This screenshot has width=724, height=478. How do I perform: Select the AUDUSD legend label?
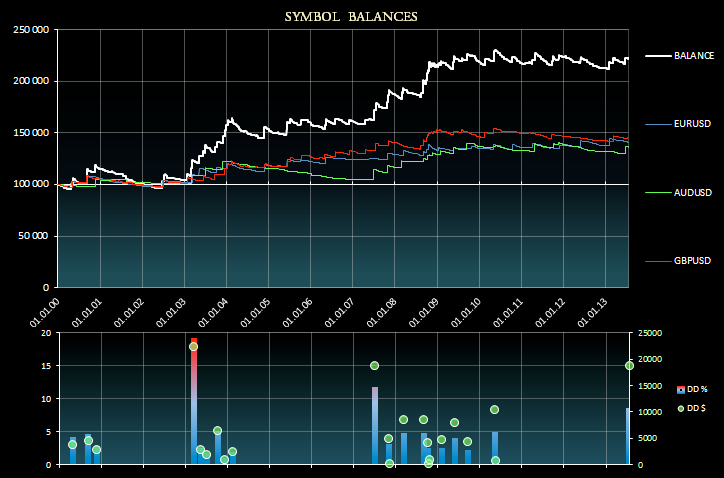click(x=693, y=193)
